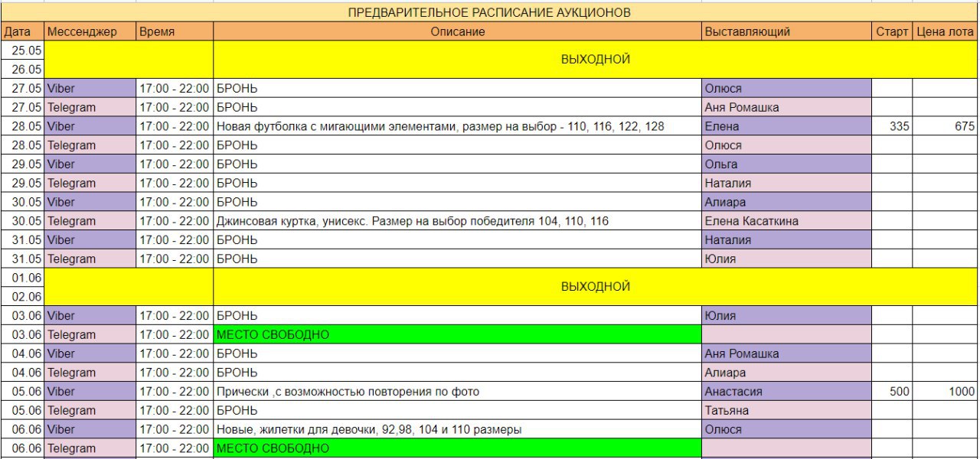Viewport: 980px width, 459px height.
Task: Select the first ВЫХОДНОЙ cell for 25.05-26.05
Action: click(x=596, y=60)
